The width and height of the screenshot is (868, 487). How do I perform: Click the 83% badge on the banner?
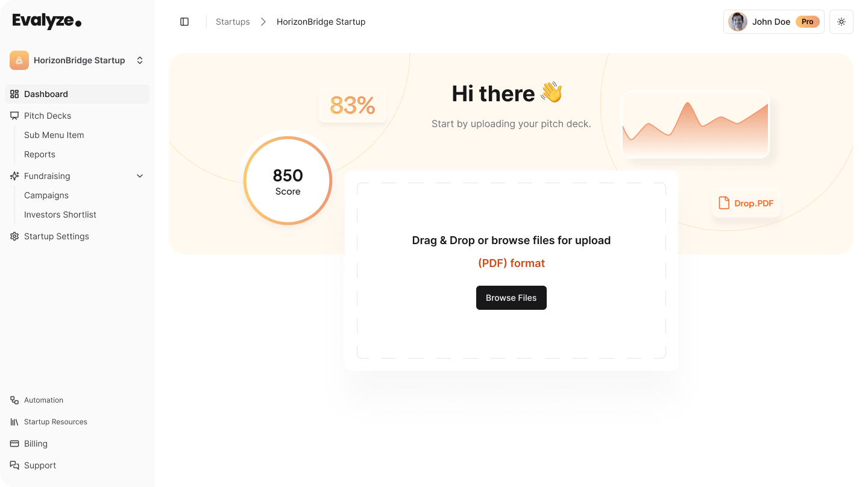[353, 105]
